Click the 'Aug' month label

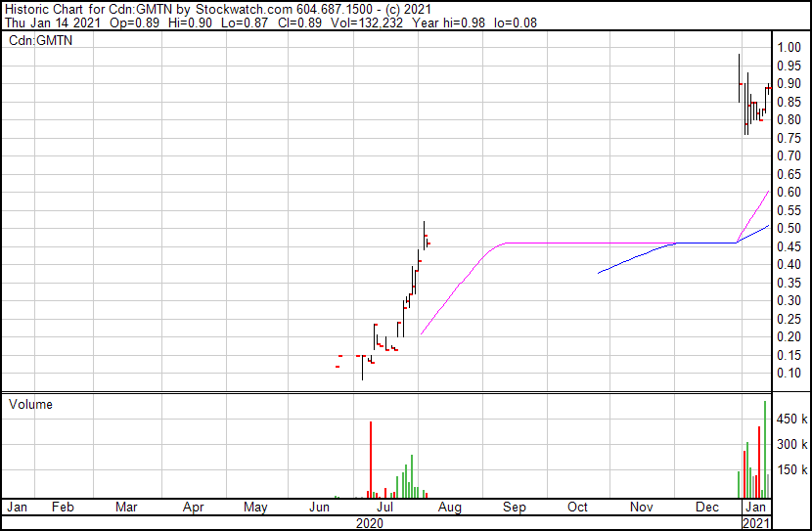tap(449, 508)
